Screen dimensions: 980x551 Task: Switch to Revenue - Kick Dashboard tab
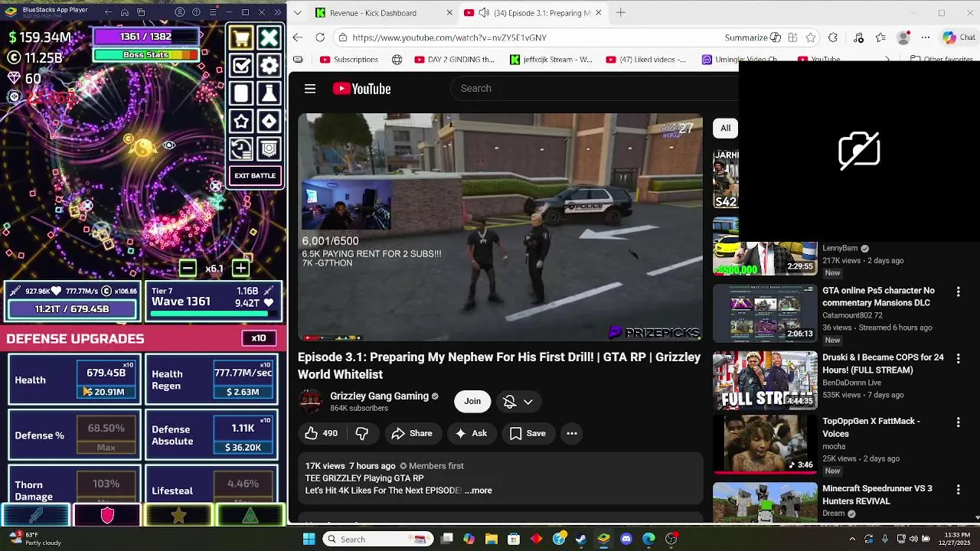tap(373, 13)
